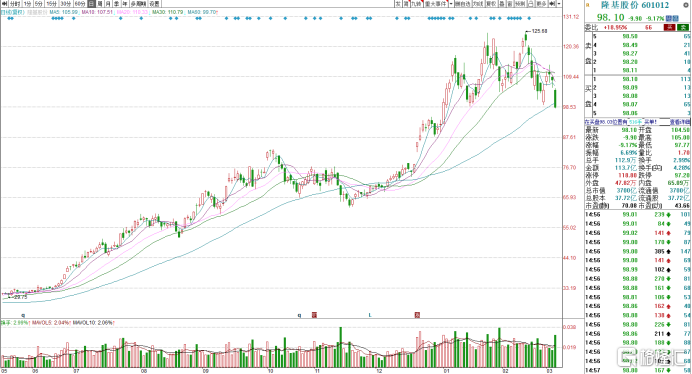Click the MAVOL10: 2.06% indicator label
This screenshot has width=692, height=374.
click(93, 323)
